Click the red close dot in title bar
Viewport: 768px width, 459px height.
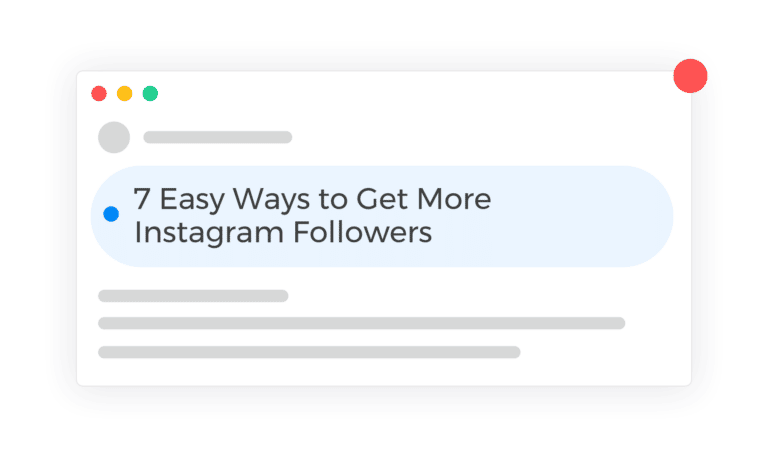(99, 94)
